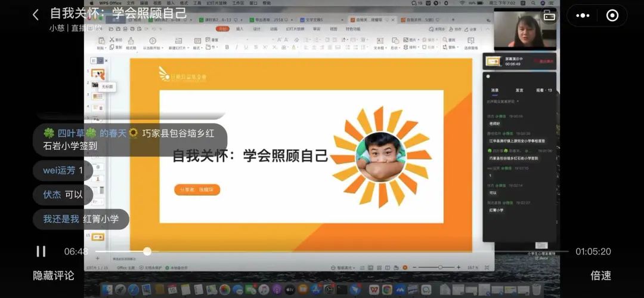Viewport: 644px width, 298px height.
Task: Tap comment from 我还是我 红箐小学
Action: click(x=81, y=219)
